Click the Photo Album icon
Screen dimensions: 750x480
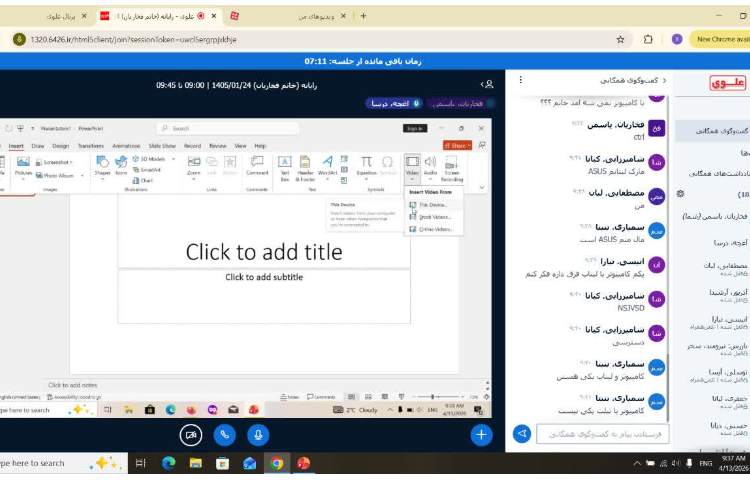click(x=55, y=175)
